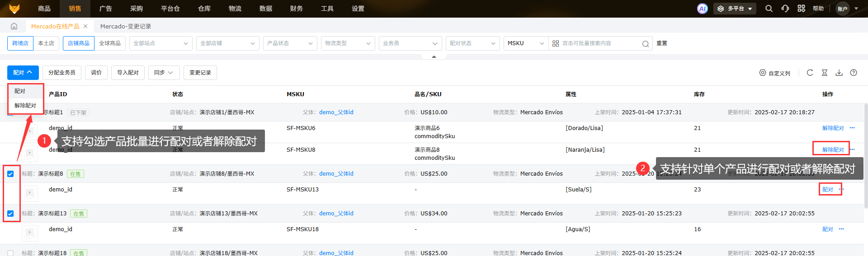This screenshot has height=256, width=868.
Task: Expand the 全部站点 dropdown
Action: pos(160,43)
